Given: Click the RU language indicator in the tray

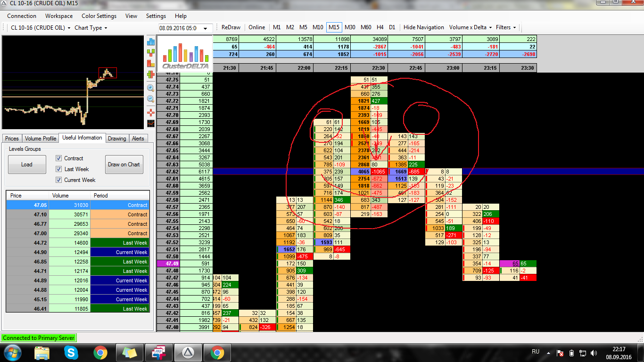Looking at the screenshot, I should pos(536,352).
